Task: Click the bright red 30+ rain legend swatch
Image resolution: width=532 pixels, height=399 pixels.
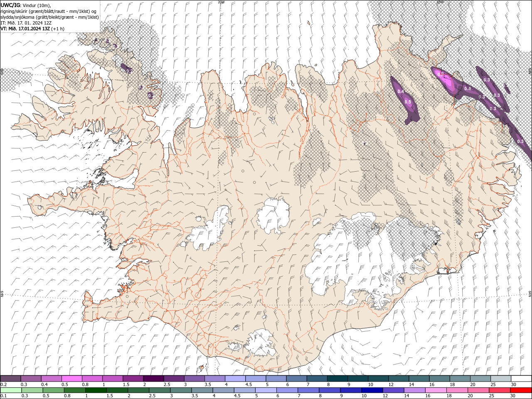Action: (x=521, y=390)
